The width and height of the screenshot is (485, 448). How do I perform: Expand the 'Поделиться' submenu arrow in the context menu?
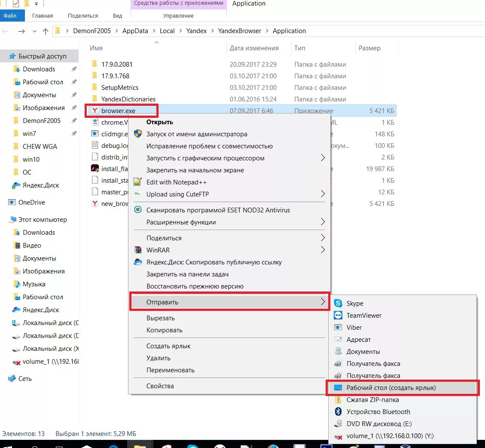click(323, 238)
